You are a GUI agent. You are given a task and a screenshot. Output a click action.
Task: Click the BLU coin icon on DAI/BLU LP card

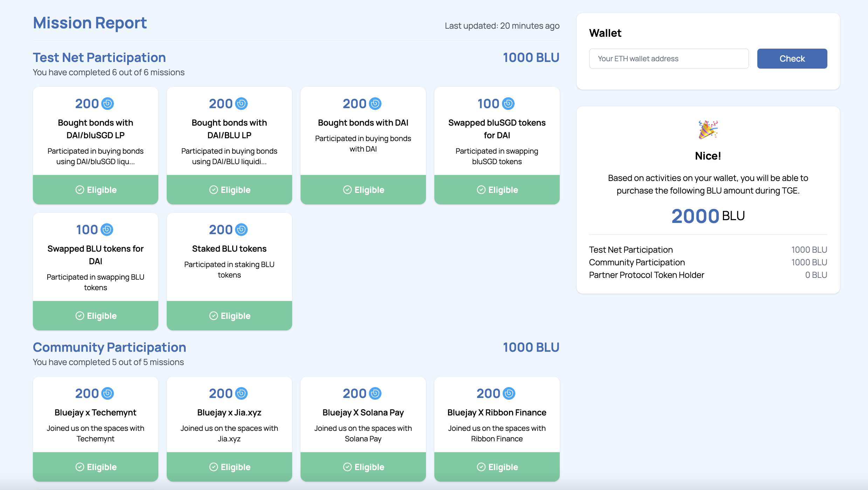coord(241,104)
